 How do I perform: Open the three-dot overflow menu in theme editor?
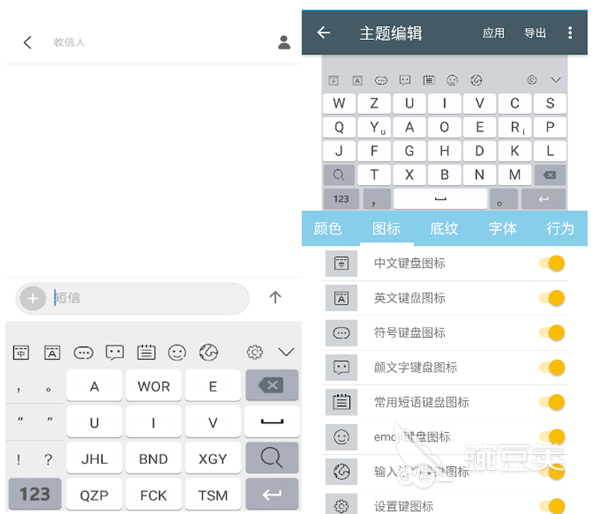(x=571, y=33)
